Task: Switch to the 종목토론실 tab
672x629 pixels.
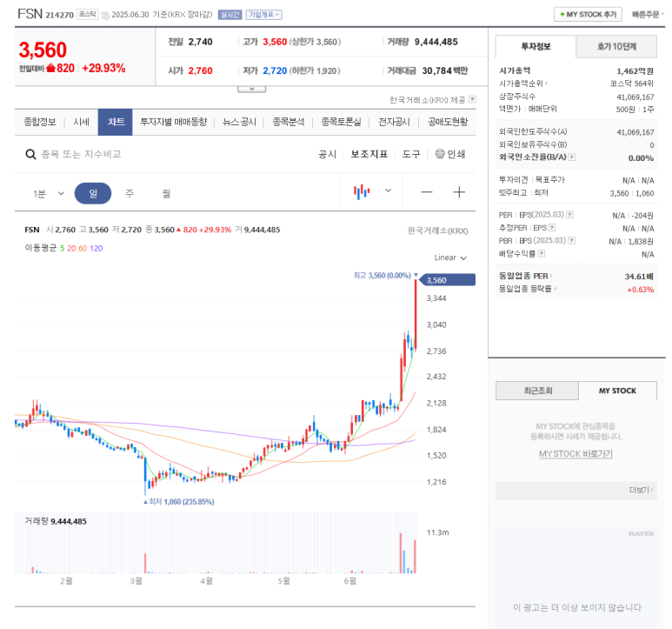Action: click(341, 122)
